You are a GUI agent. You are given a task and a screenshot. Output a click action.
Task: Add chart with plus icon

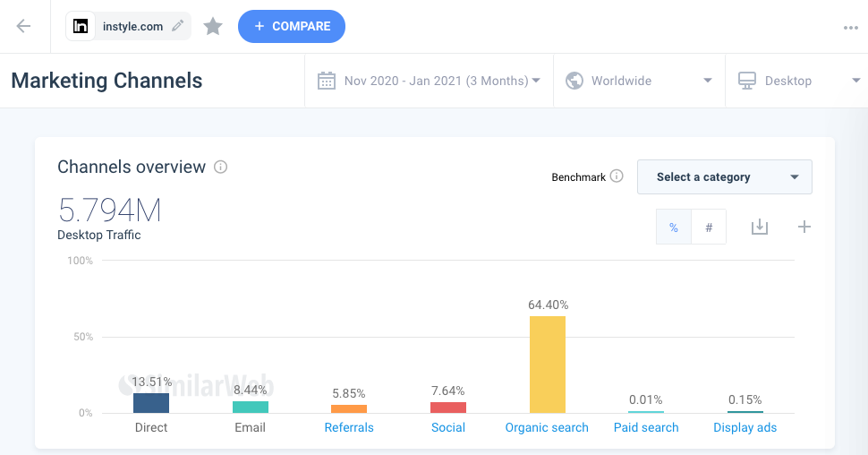coord(804,227)
